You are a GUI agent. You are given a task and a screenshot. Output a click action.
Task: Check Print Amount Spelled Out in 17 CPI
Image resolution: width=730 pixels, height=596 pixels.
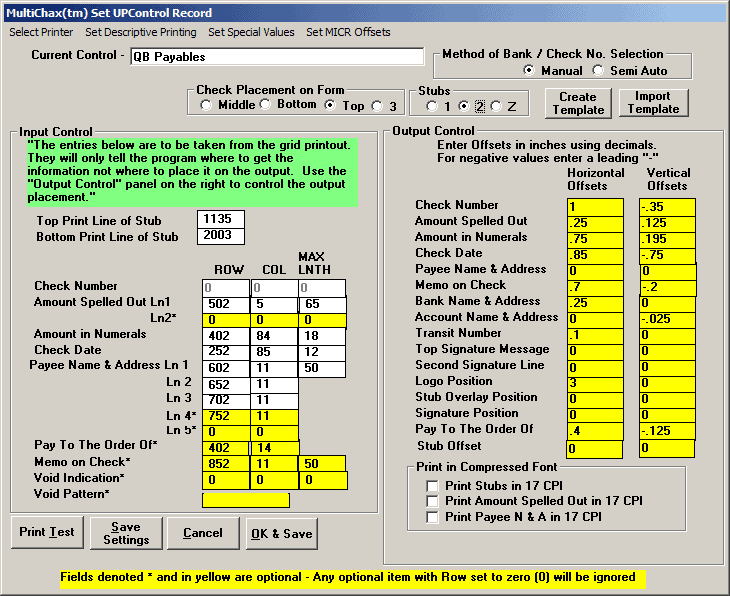[x=433, y=501]
